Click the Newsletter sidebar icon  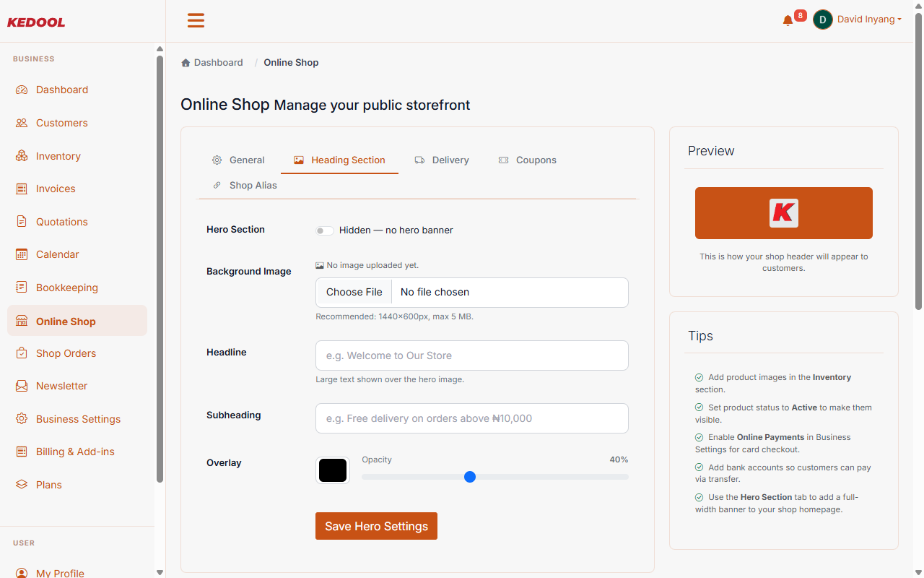[x=22, y=386]
